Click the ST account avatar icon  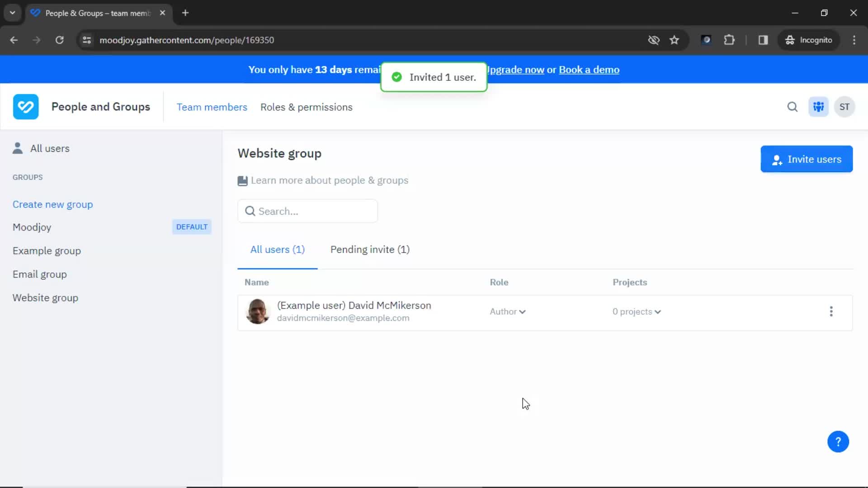845,107
